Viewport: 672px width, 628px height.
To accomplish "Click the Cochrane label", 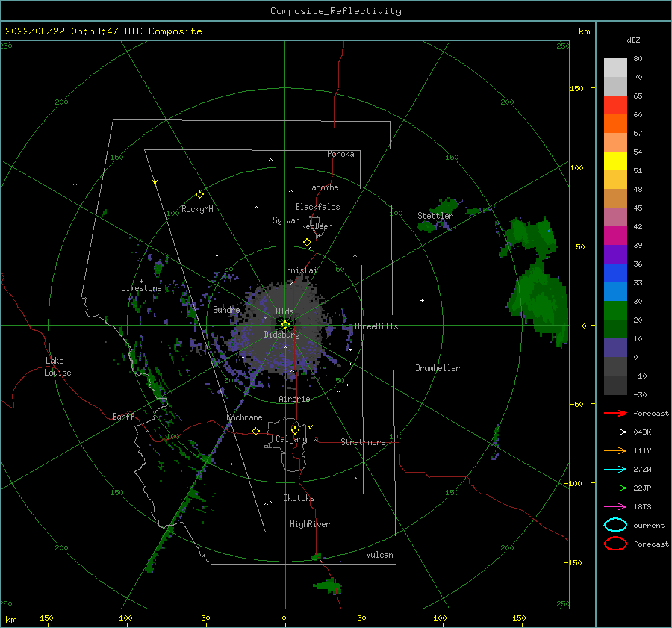I will [244, 417].
